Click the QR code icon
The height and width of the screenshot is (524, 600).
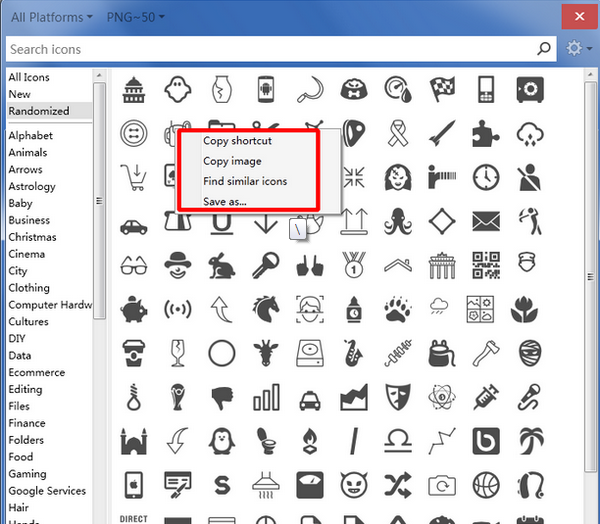coord(485,264)
